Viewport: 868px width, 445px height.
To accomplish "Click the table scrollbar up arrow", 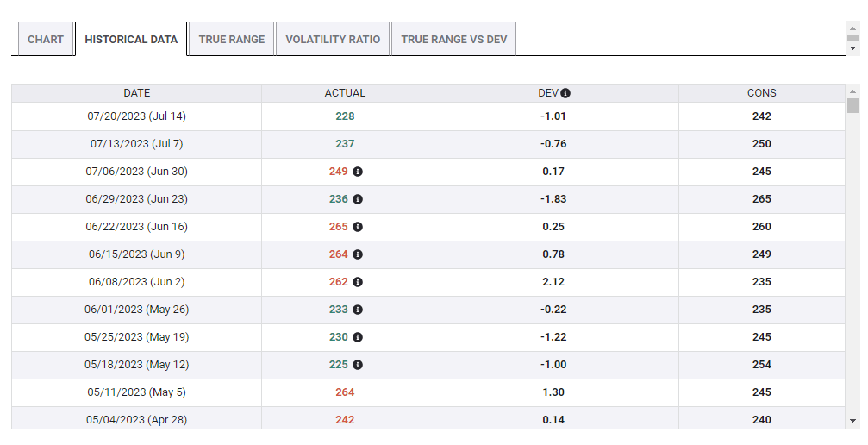I will (852, 91).
